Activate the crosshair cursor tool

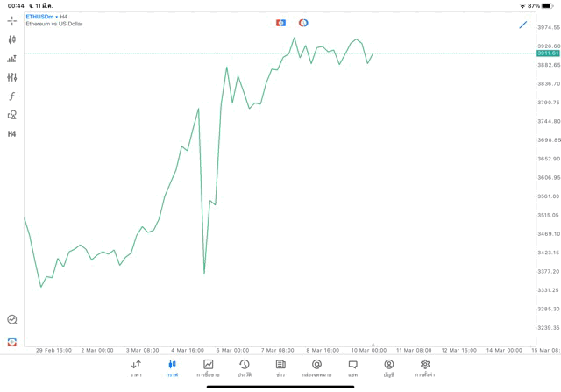11,20
